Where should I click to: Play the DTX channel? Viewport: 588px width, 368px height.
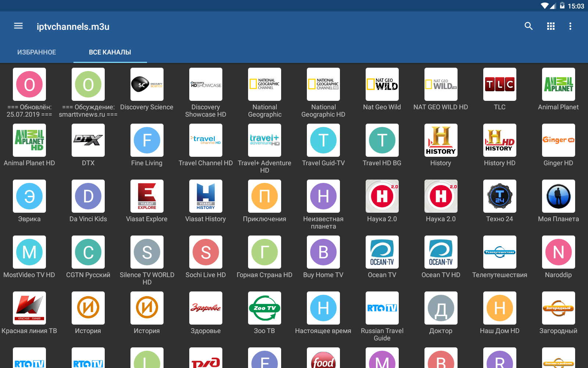pos(88,140)
